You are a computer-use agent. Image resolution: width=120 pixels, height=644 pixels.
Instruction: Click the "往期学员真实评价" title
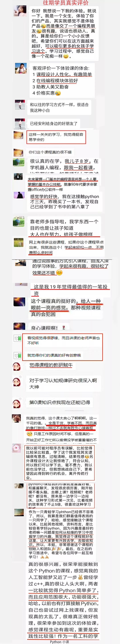(66, 3)
